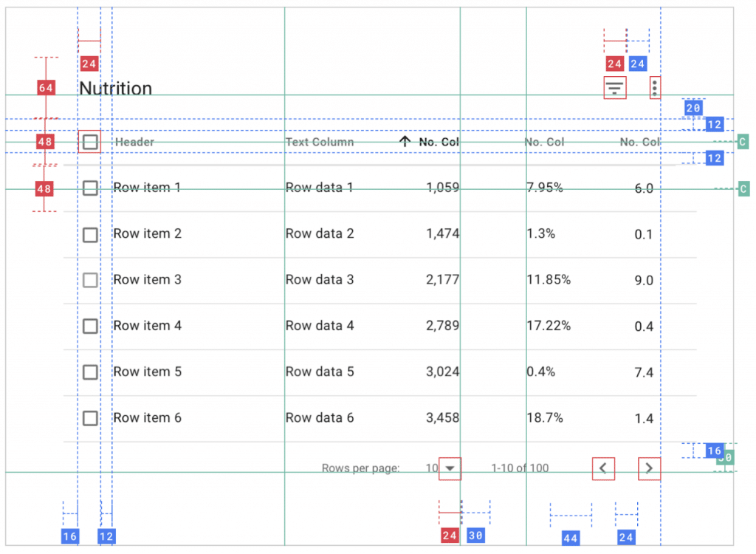This screenshot has width=756, height=554.
Task: Click the Row data 5 cell
Action: point(320,372)
